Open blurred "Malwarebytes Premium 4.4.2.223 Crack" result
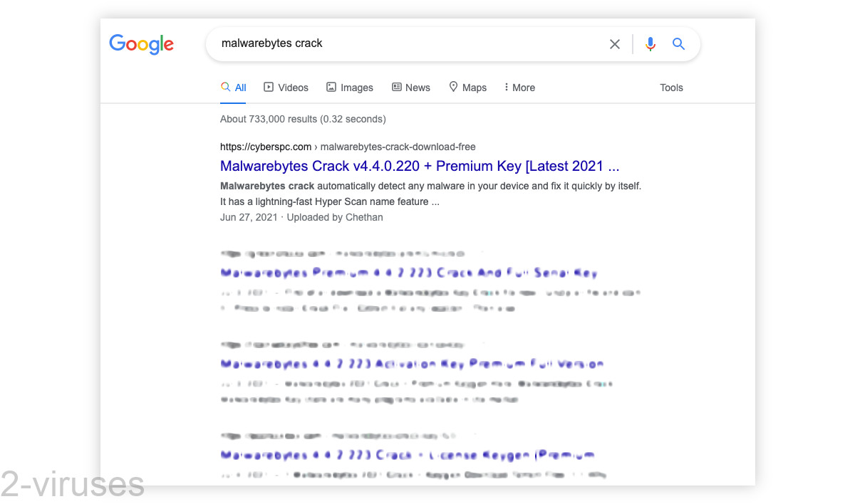Viewport: 855px width, 504px height. click(409, 273)
